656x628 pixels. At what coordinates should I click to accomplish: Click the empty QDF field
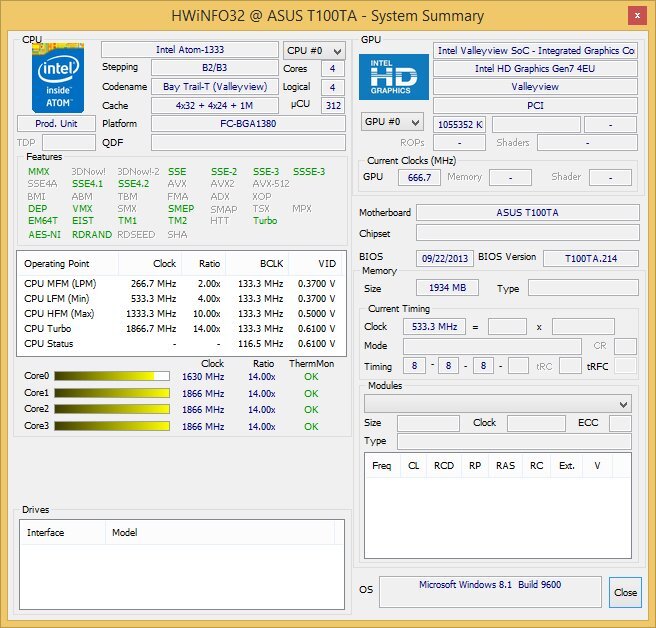pos(248,143)
